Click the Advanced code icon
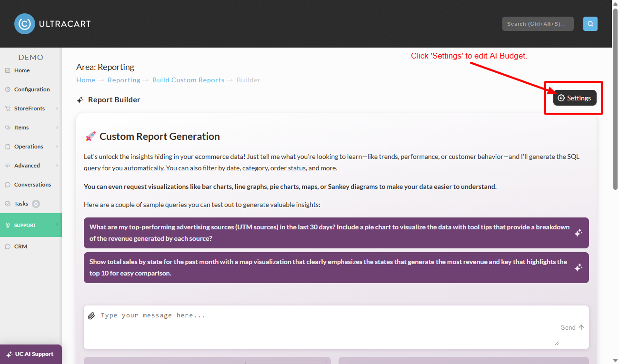Viewport: 619px width, 364px height. click(8, 166)
